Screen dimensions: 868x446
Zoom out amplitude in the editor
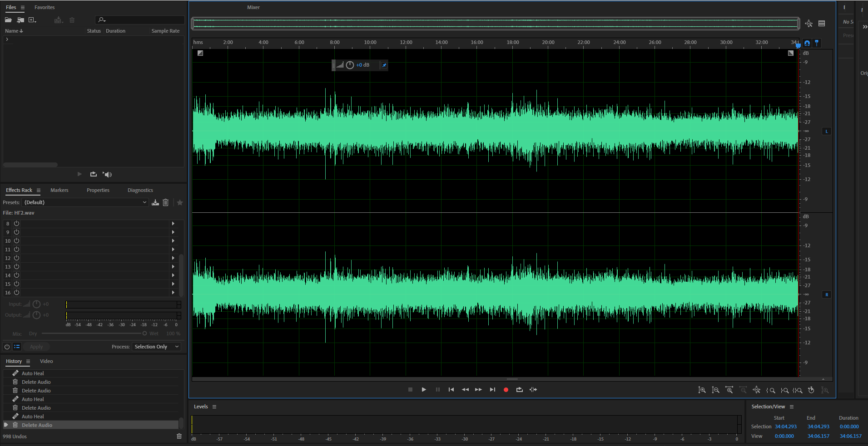715,390
